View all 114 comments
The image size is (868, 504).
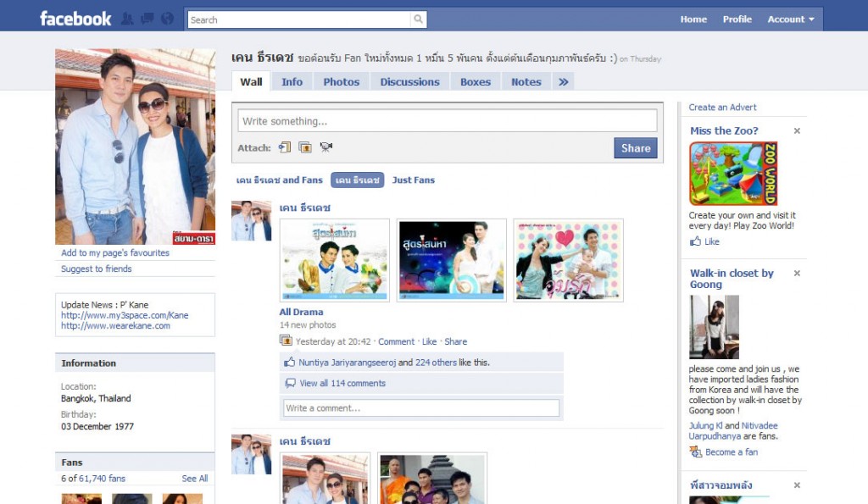[342, 384]
